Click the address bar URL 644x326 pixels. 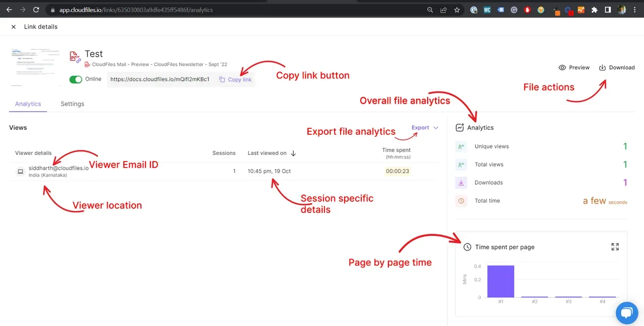click(x=136, y=10)
